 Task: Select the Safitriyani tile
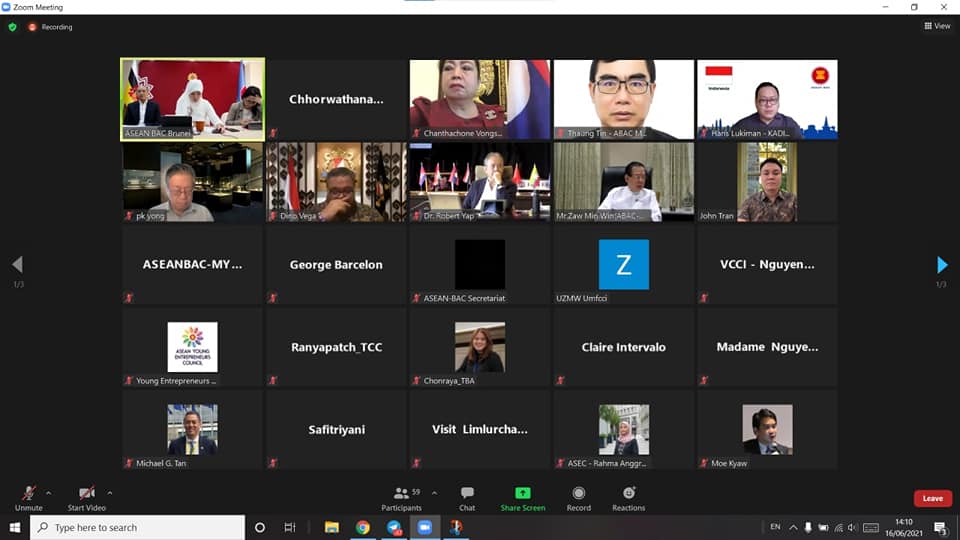click(x=336, y=430)
